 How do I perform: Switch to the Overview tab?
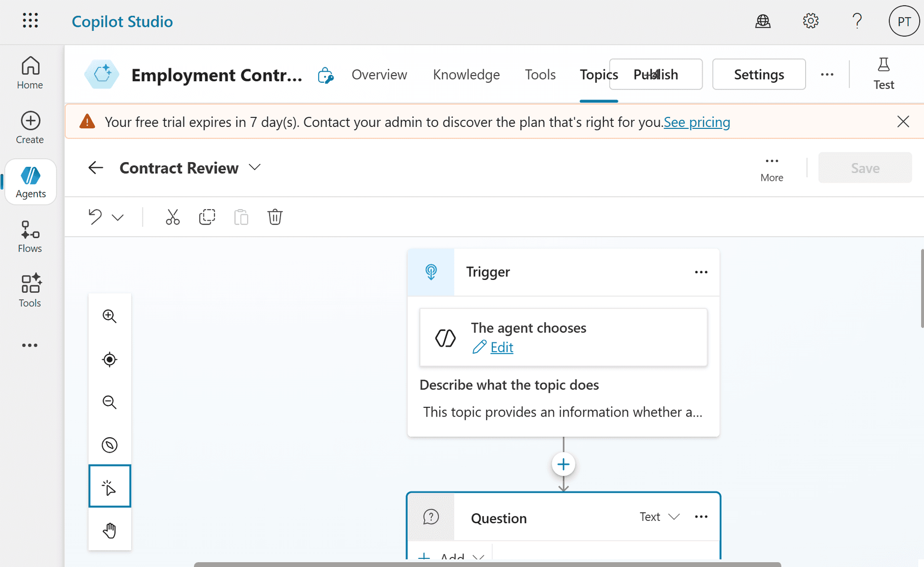pyautogui.click(x=379, y=75)
